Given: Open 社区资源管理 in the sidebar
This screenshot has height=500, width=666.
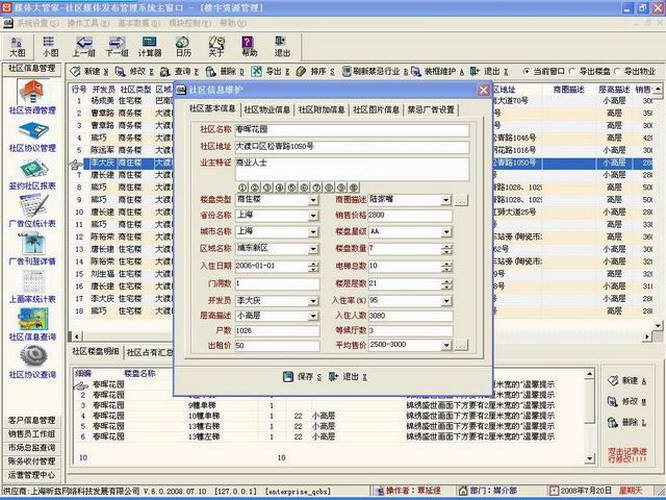Looking at the screenshot, I should [33, 98].
